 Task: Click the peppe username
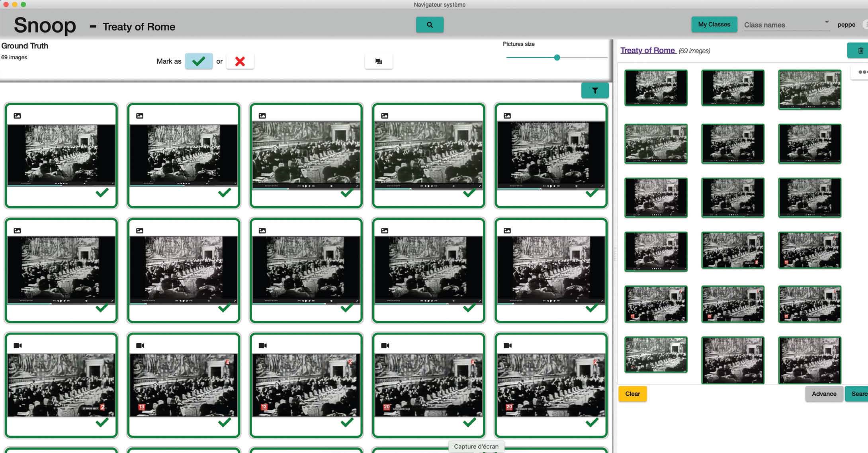[x=846, y=25]
